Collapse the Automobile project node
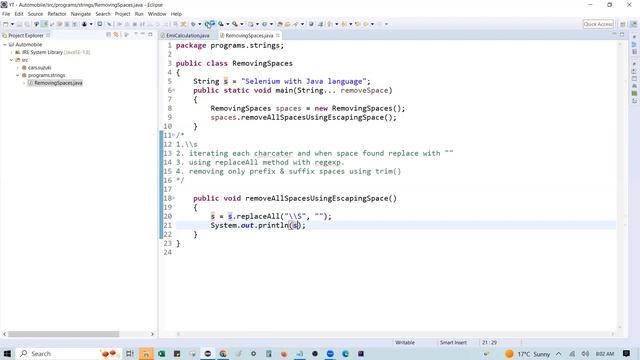The height and width of the screenshot is (360, 640). pyautogui.click(x=5, y=44)
